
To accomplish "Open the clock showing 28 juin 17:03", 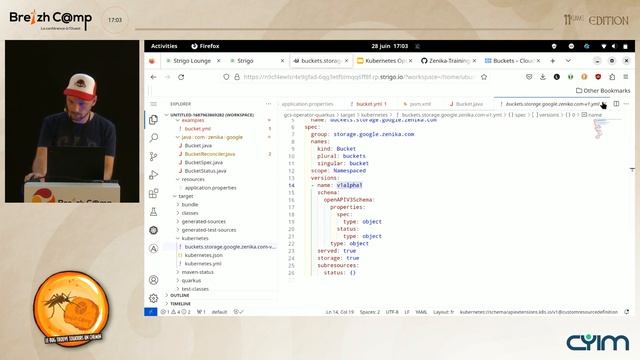I will pyautogui.click(x=389, y=46).
